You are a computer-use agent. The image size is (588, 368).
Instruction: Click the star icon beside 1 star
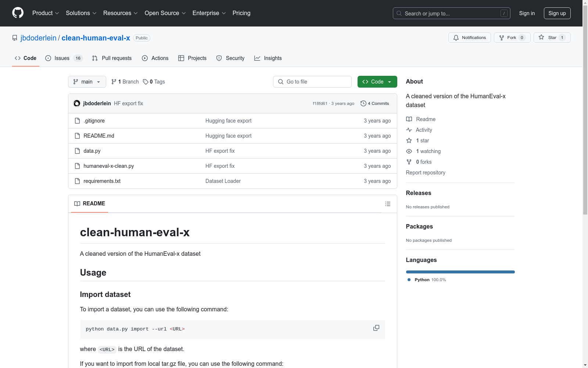pos(409,141)
